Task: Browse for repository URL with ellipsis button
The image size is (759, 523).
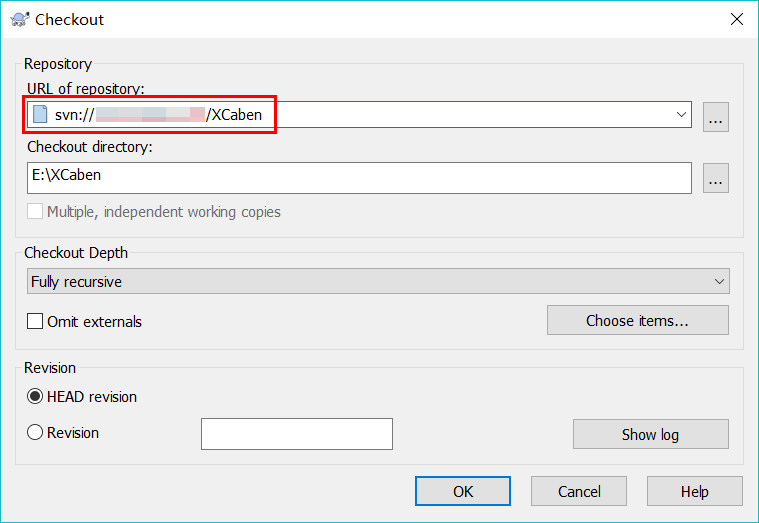Action: pos(715,116)
